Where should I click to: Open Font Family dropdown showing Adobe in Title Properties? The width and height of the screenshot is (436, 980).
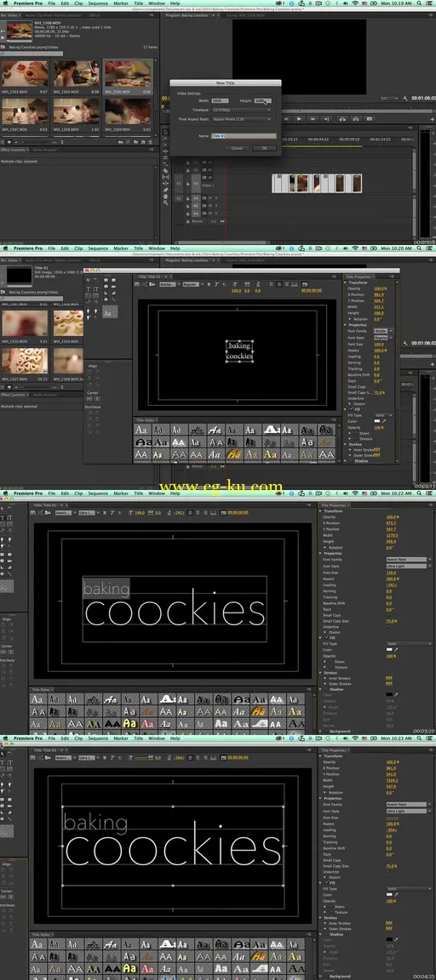[x=383, y=331]
